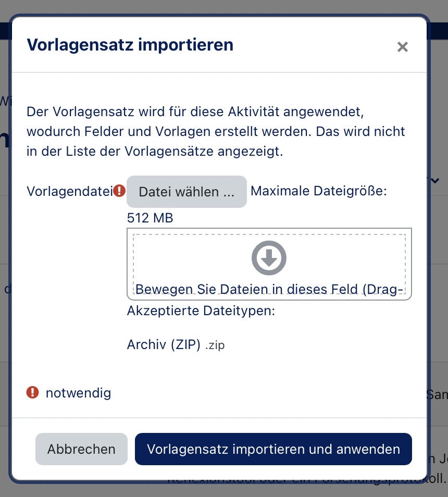The height and width of the screenshot is (497, 448).
Task: Click the Akzeptierte Dateitypen label
Action: (201, 311)
